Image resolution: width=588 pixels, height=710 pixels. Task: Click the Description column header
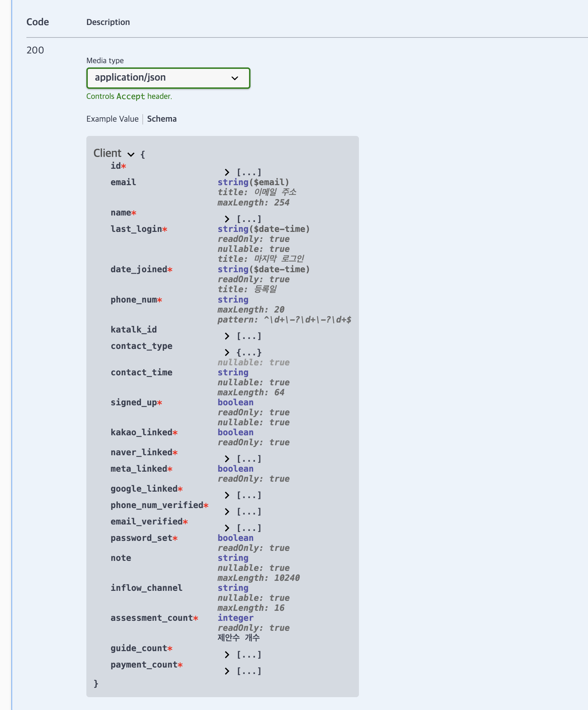click(108, 22)
